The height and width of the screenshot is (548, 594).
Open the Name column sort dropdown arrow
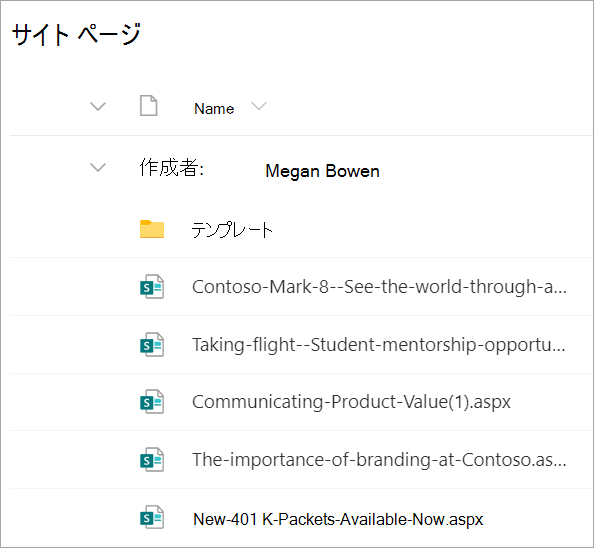(259, 106)
